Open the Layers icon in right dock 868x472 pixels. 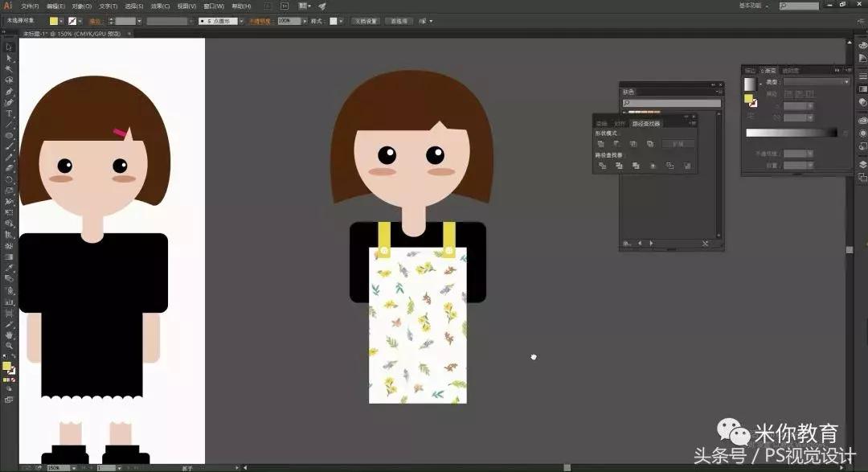point(862,164)
